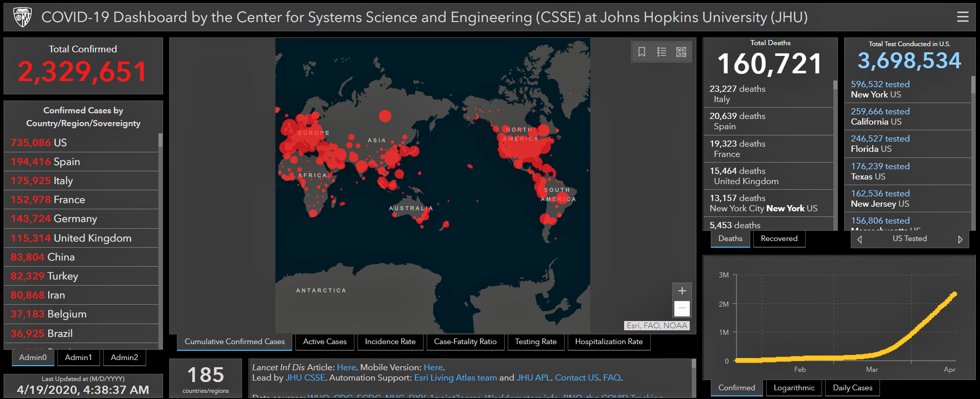This screenshot has height=399, width=980.
Task: Select Belgium in confirmed cases list
Action: [x=81, y=314]
